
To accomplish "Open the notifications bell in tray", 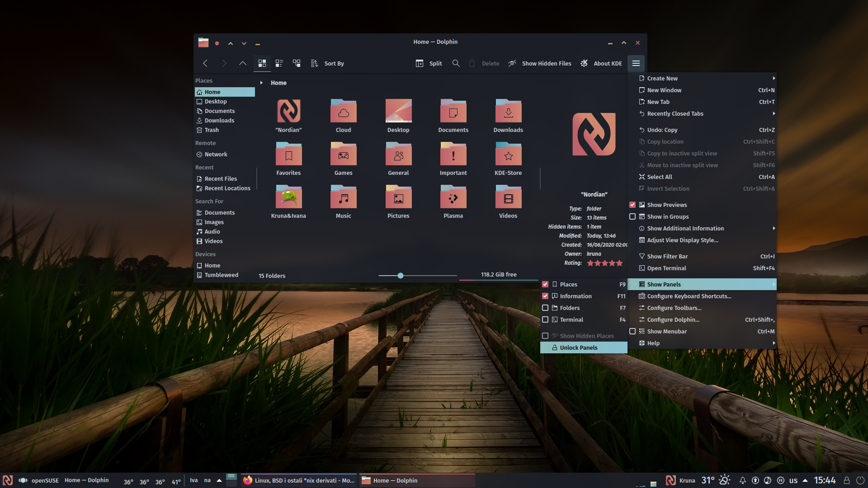I will [742, 480].
